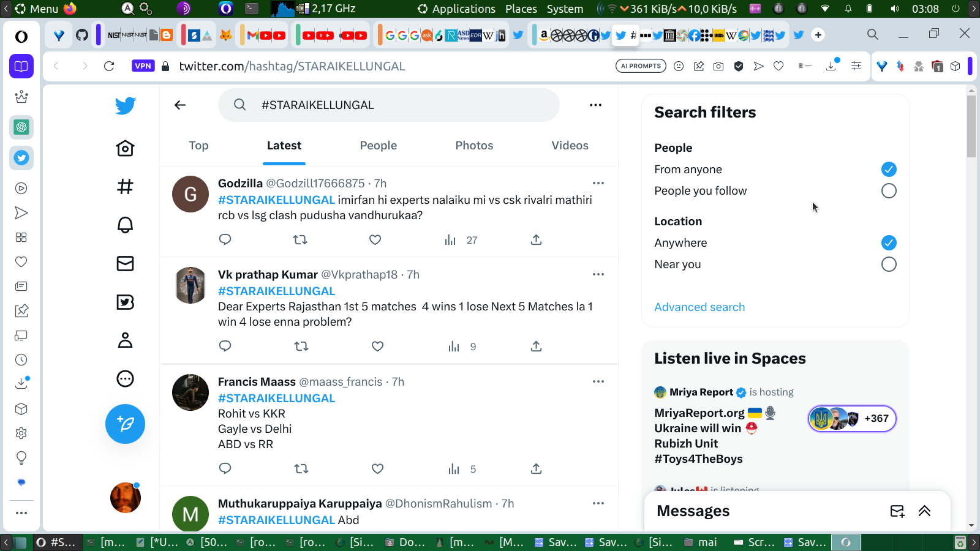Share Godzilla's tweet

[x=536, y=239]
